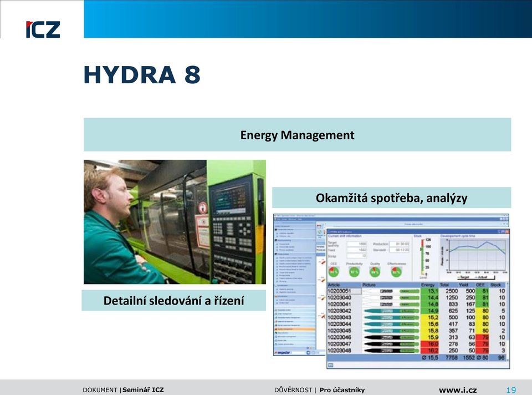532x395 pixels.
Task: Select article row 10203043
Action: click(x=417, y=317)
